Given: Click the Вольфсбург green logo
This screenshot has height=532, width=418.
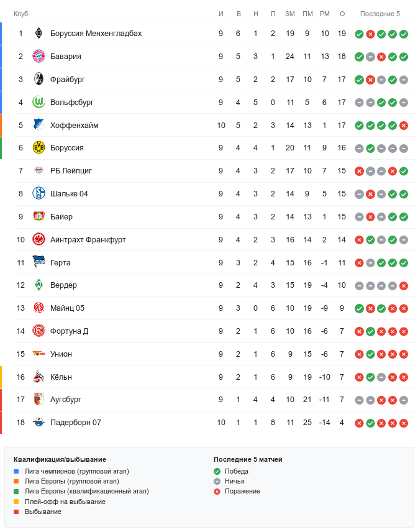Looking at the screenshot, I should pos(39,103).
